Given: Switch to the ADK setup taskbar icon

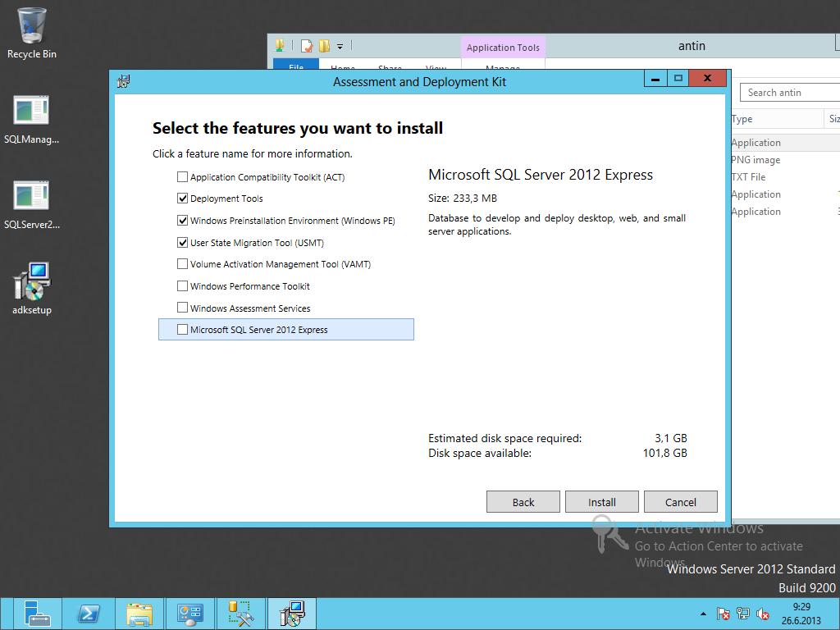Looking at the screenshot, I should pos(292,614).
